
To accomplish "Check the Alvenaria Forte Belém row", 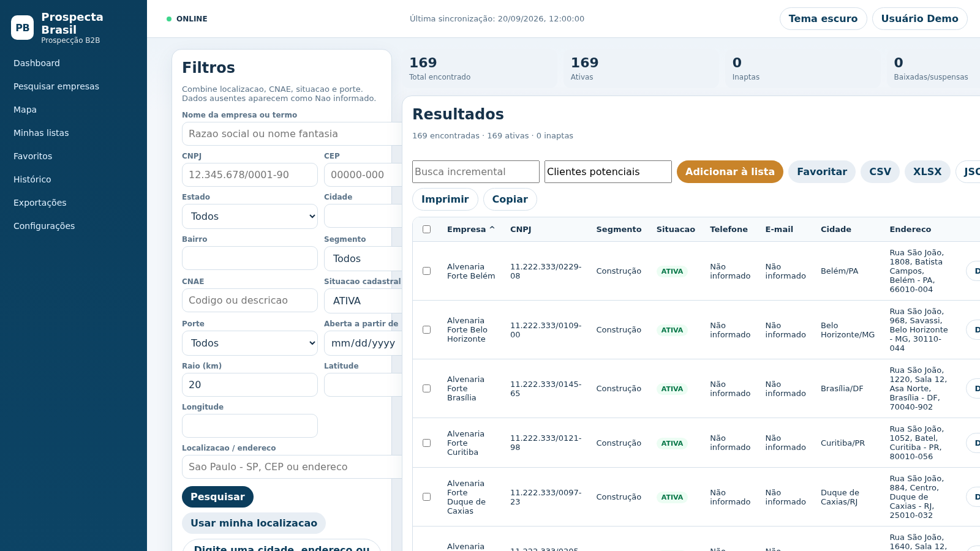I will (x=427, y=271).
